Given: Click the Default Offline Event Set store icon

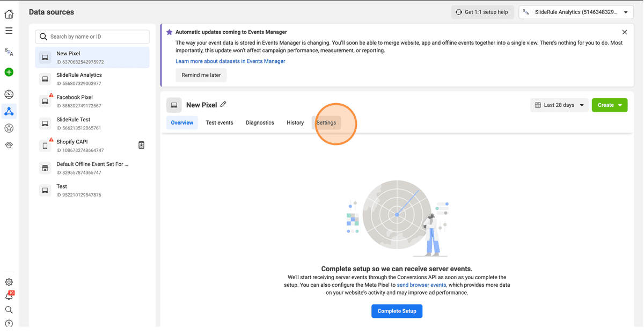Looking at the screenshot, I should (x=45, y=168).
